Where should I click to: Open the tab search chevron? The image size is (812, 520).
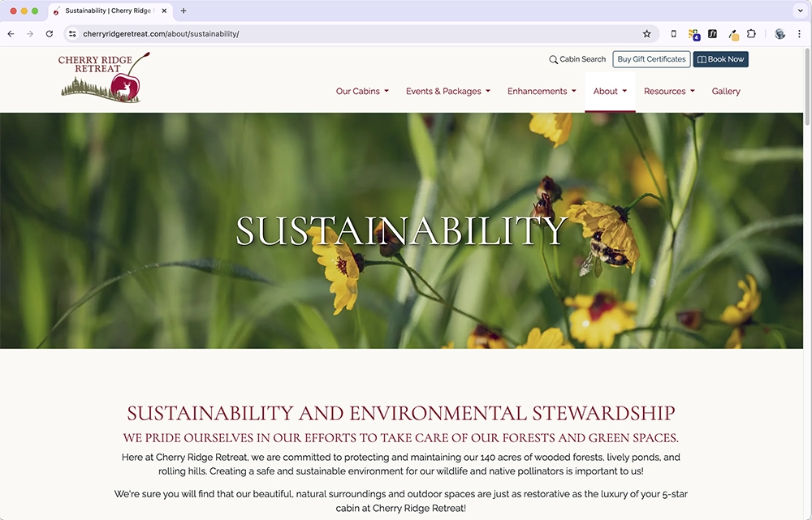800,11
